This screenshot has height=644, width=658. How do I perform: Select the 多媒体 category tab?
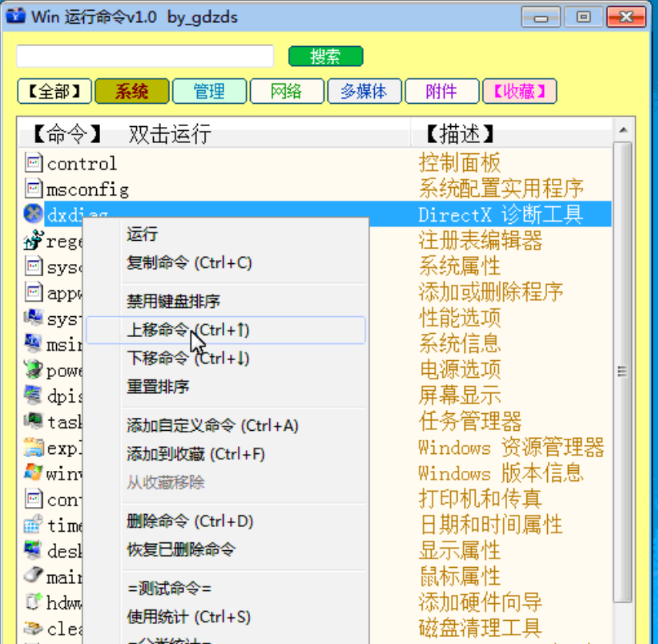coord(364,90)
